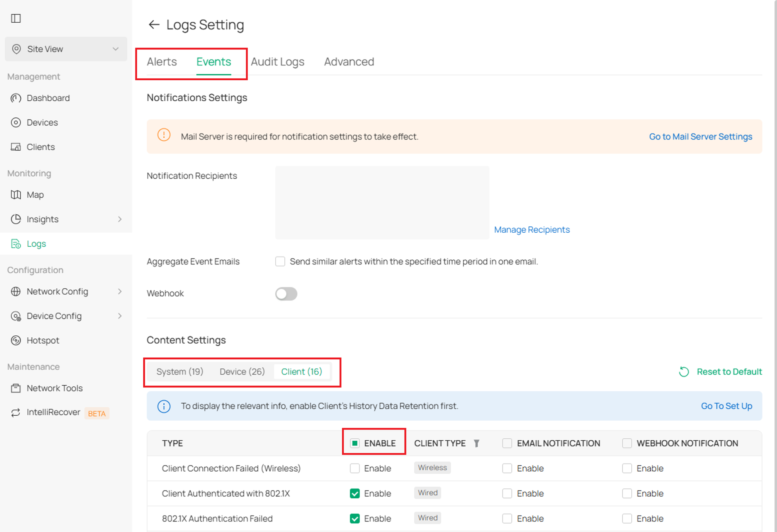Click the Insights pie chart icon

pos(16,219)
